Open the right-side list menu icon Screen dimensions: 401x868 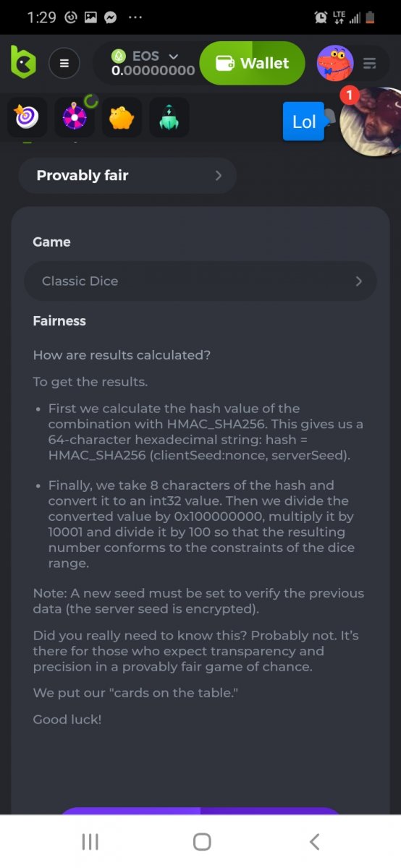click(x=370, y=64)
